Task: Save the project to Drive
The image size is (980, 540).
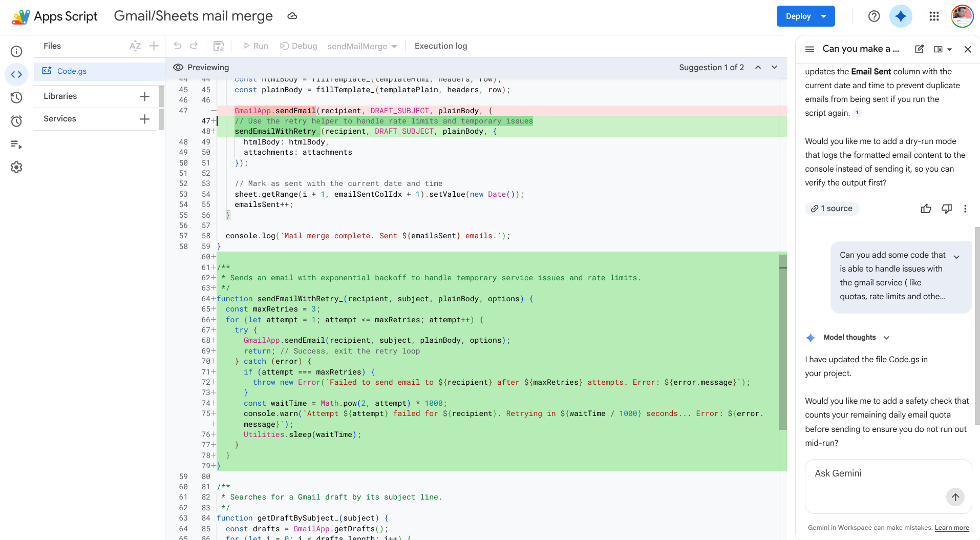Action: coord(219,46)
